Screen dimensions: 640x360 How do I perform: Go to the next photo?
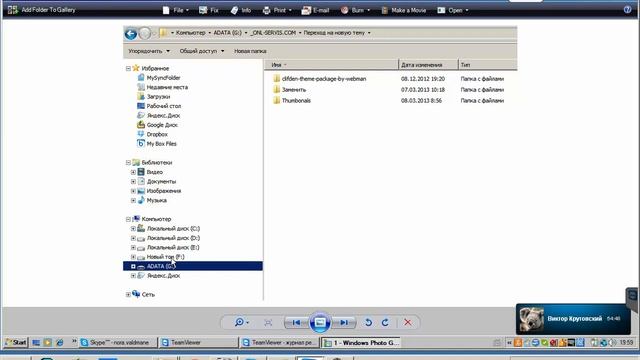coord(344,322)
